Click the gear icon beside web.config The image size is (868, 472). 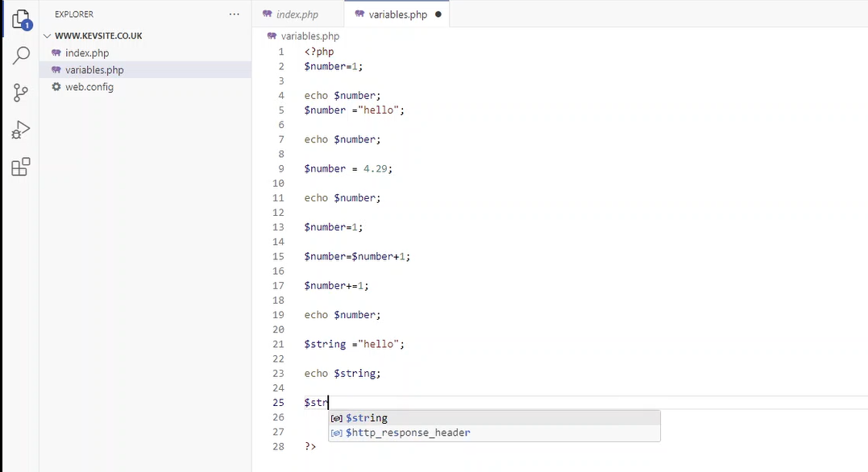[x=56, y=87]
